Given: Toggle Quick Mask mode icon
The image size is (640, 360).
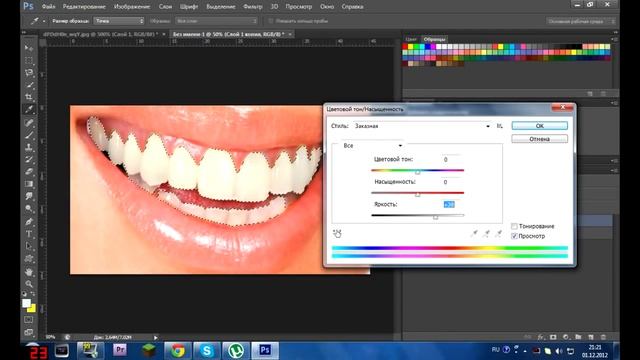Looking at the screenshot, I should pos(29,320).
